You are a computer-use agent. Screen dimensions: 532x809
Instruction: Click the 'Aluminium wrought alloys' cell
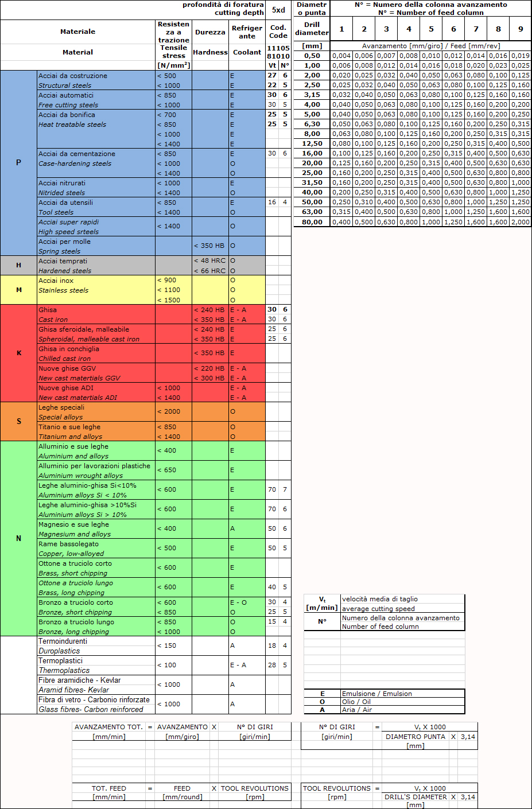pyautogui.click(x=96, y=476)
